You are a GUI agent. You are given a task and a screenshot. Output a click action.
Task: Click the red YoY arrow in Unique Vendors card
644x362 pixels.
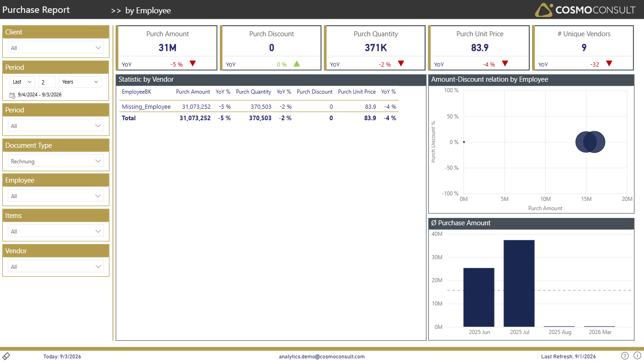point(609,64)
